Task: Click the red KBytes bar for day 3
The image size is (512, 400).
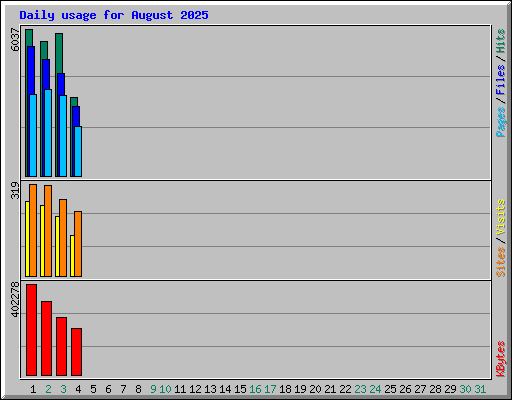Action: pyautogui.click(x=62, y=346)
